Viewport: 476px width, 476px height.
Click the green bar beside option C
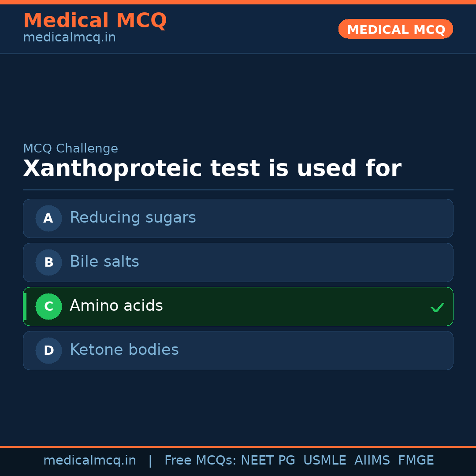pyautogui.click(x=25, y=306)
